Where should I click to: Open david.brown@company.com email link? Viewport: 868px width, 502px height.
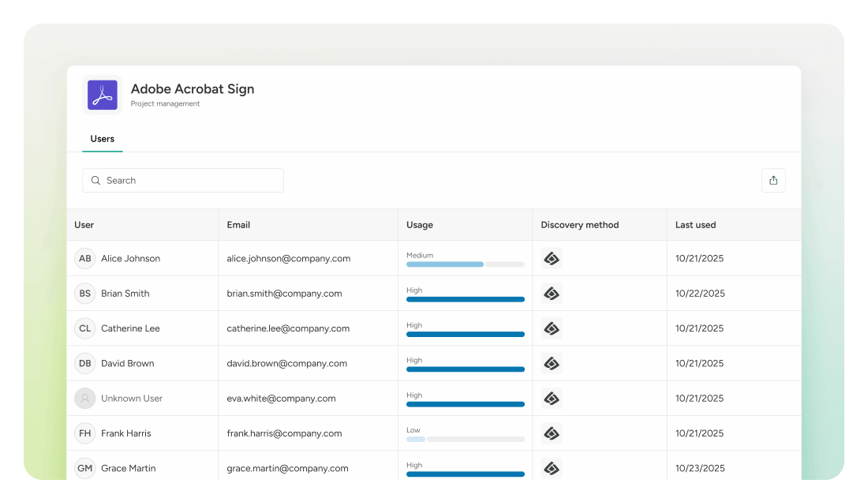(286, 364)
